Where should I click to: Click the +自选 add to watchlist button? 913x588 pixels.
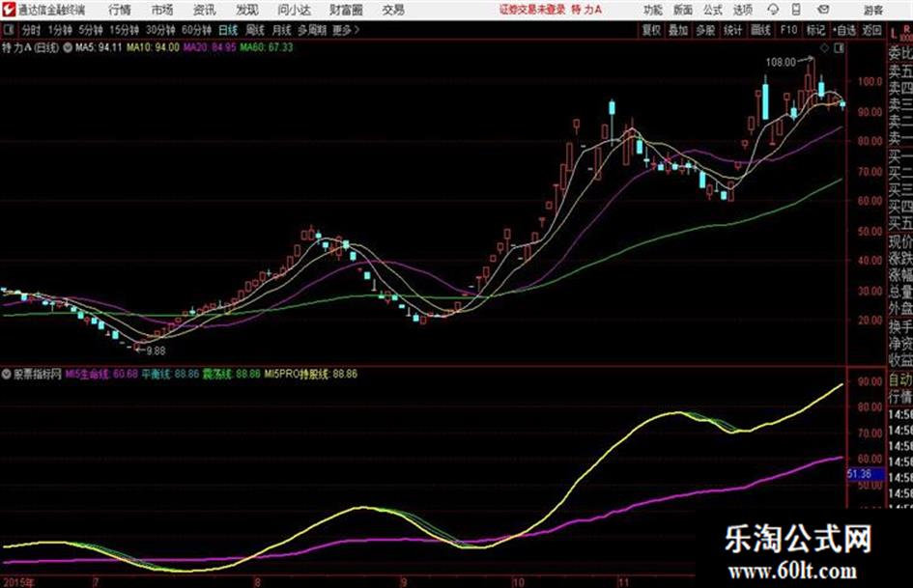844,30
